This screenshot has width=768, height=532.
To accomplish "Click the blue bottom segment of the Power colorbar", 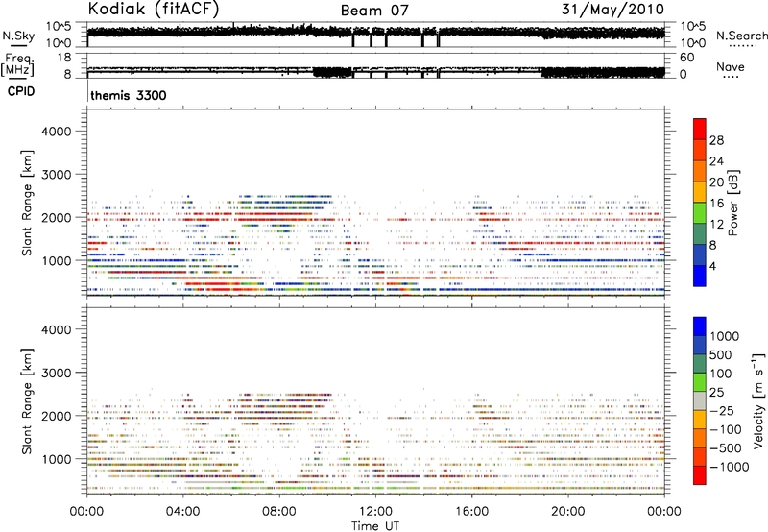I will click(x=700, y=276).
